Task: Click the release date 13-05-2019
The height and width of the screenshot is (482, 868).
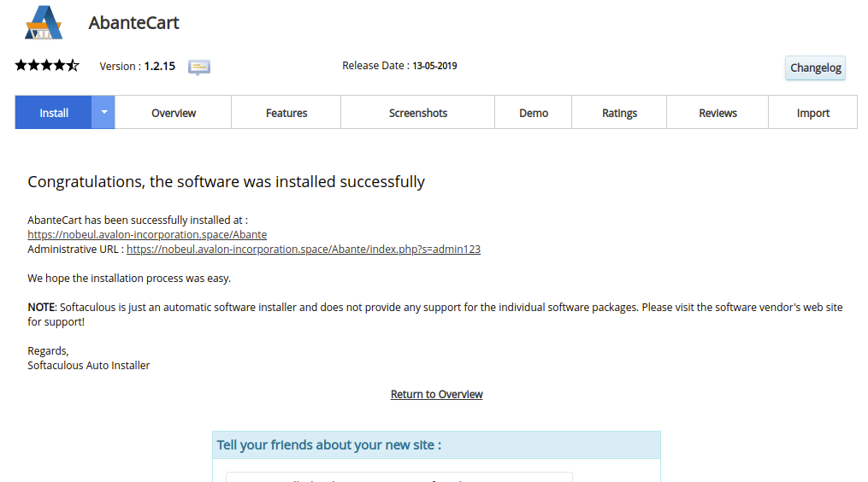Action: 434,65
